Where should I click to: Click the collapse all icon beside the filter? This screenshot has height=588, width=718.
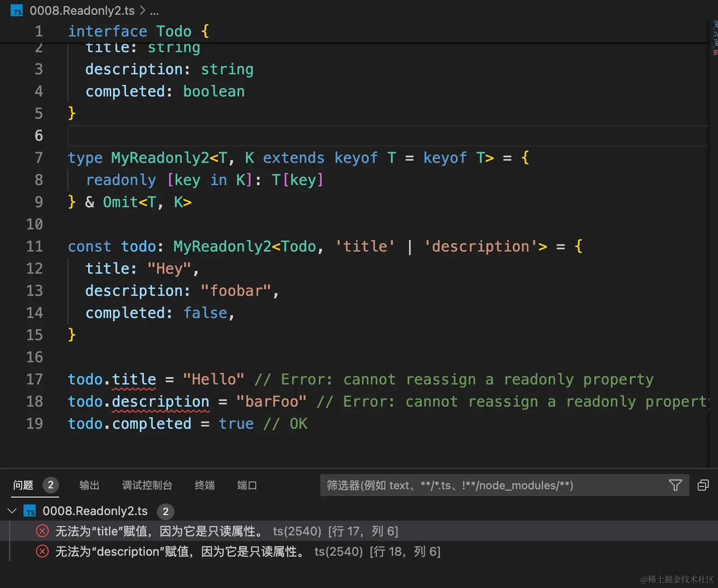703,485
